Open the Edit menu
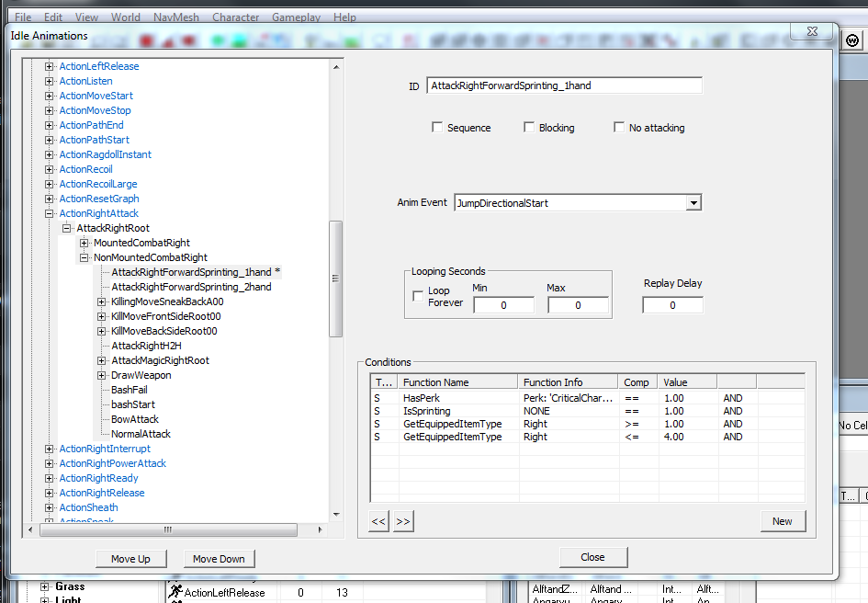The width and height of the screenshot is (868, 603). (53, 17)
